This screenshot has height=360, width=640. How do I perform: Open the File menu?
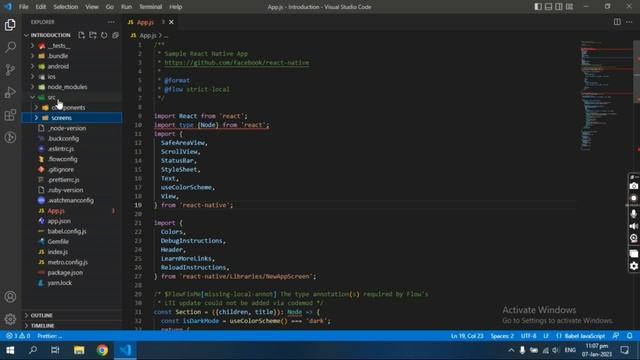click(24, 7)
